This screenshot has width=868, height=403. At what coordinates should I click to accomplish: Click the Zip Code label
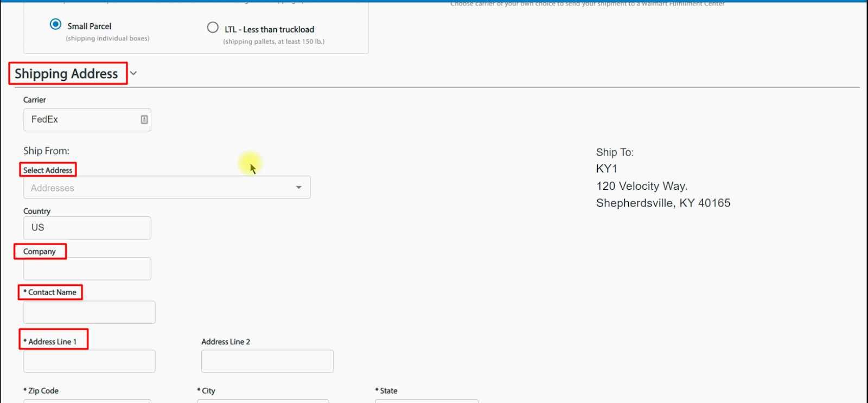(41, 391)
